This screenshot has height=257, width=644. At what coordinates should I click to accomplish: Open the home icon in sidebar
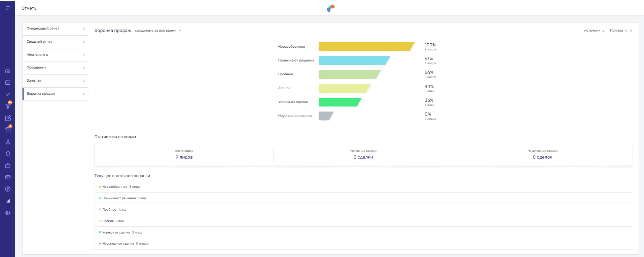[x=8, y=71]
